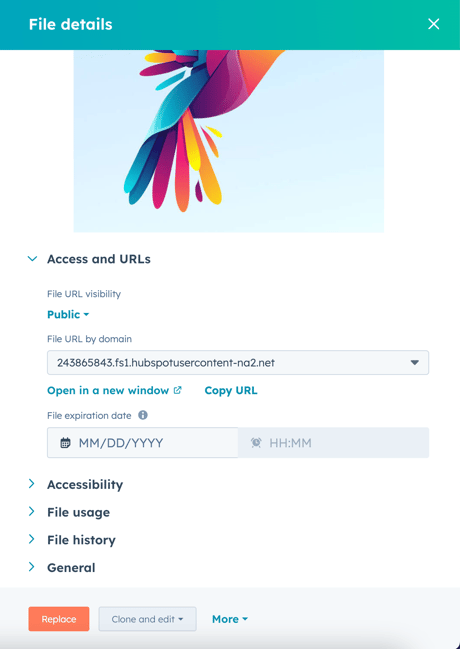
Task: Click the Copy URL link
Action: (231, 390)
